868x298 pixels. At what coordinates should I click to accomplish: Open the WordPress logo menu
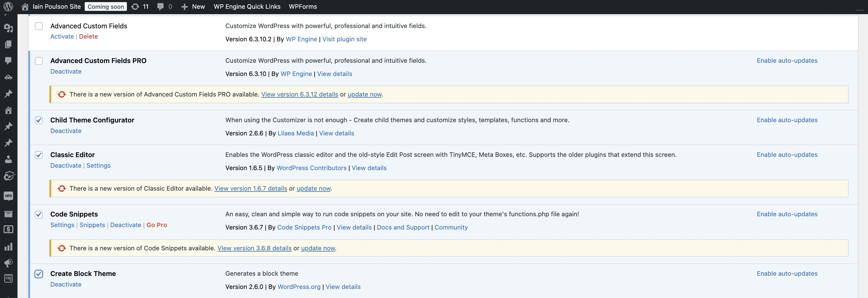pyautogui.click(x=8, y=6)
